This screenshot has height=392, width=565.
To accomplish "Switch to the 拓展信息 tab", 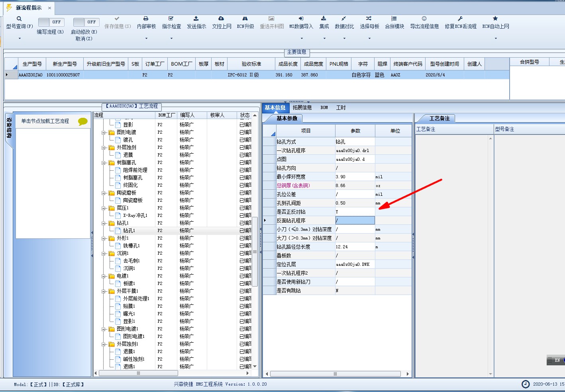I will pyautogui.click(x=302, y=107).
